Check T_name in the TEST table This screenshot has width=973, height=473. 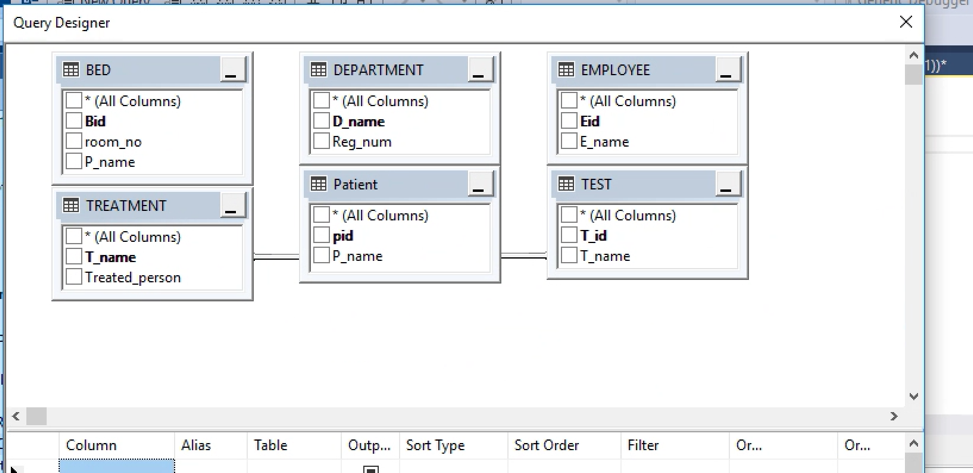coord(569,255)
